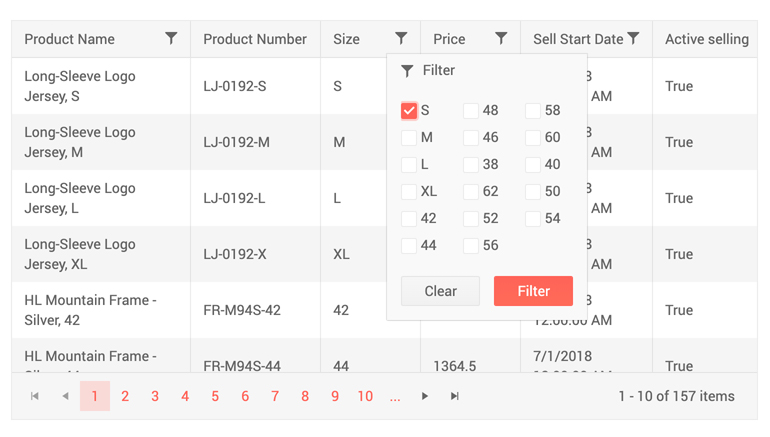Click the Size column header label
This screenshot has height=437, width=770.
[x=346, y=39]
